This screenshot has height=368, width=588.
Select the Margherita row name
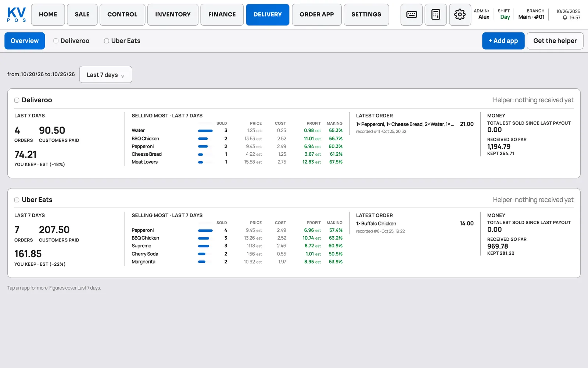[x=144, y=262]
